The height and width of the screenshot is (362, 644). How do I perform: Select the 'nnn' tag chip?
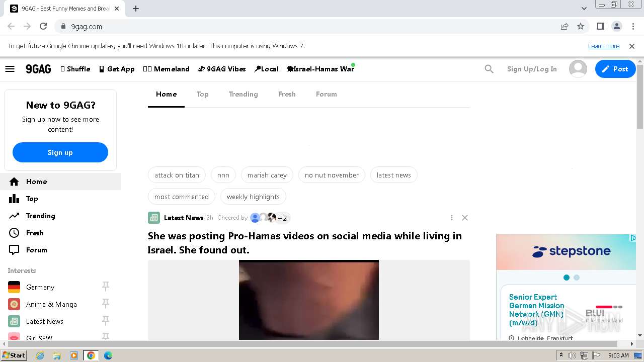[223, 175]
